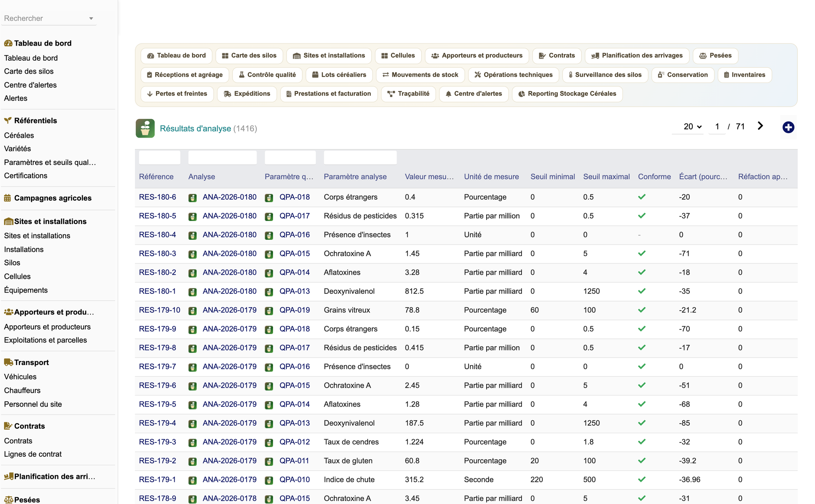The height and width of the screenshot is (504, 815).
Task: Select the Mouvements de stock tab
Action: pyautogui.click(x=420, y=75)
